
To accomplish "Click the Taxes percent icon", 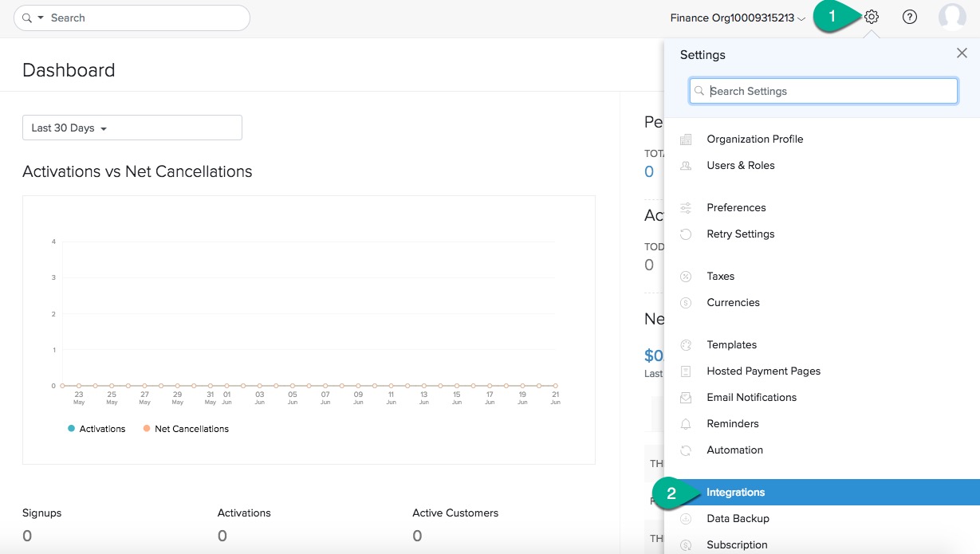I will pos(686,277).
